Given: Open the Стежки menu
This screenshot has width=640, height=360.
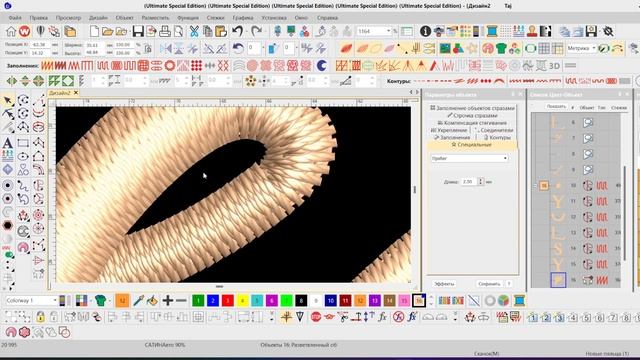Looking at the screenshot, I should point(215,18).
